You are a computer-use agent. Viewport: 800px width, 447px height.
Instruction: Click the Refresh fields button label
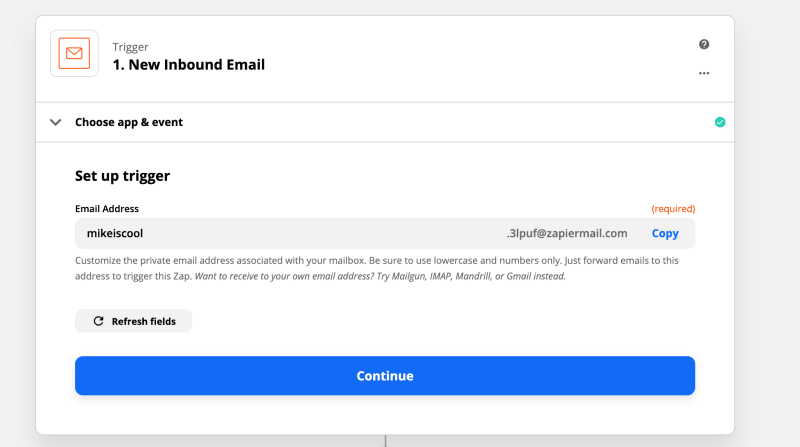(143, 321)
